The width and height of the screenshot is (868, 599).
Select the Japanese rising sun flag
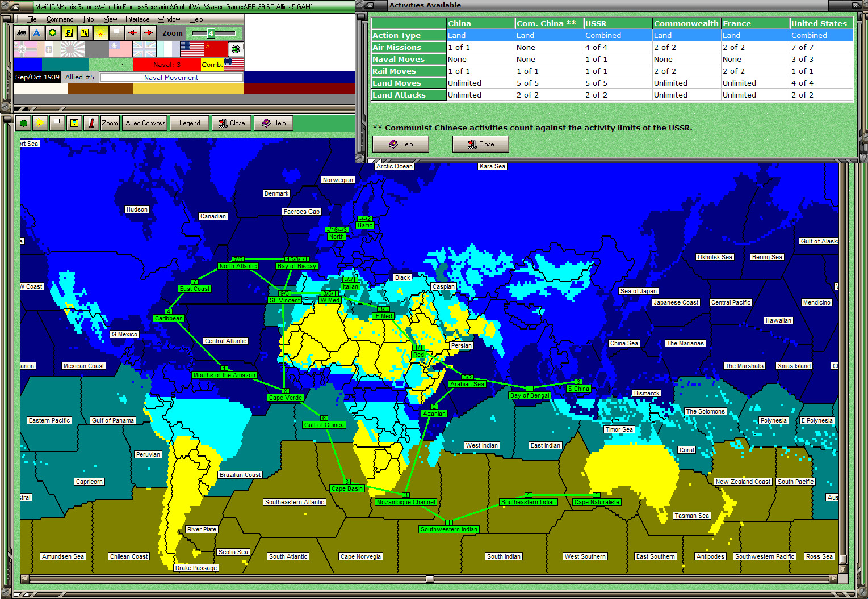click(73, 49)
